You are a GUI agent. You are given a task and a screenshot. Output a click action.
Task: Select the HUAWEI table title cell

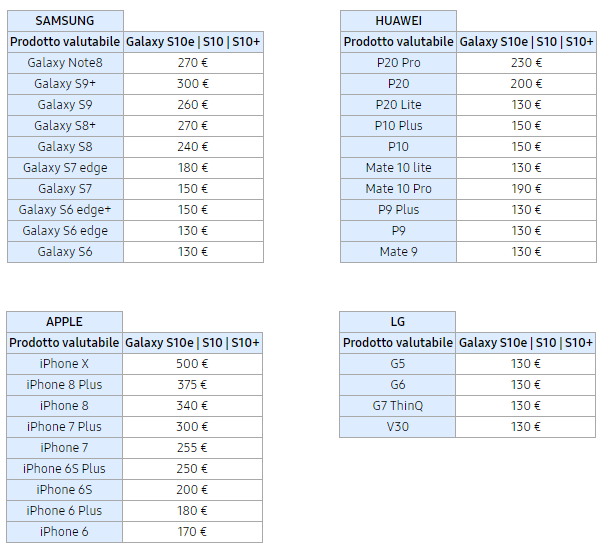(x=398, y=20)
